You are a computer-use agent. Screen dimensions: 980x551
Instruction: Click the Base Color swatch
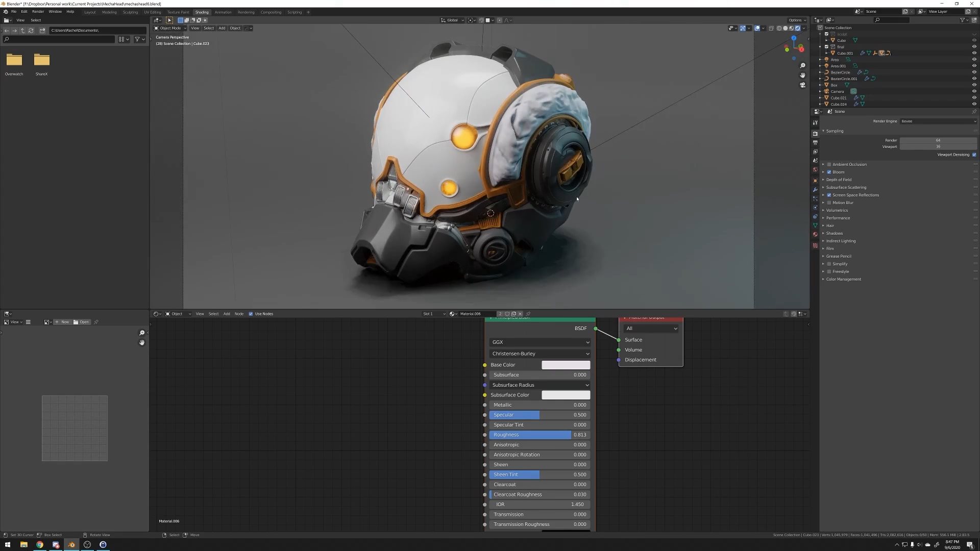pyautogui.click(x=566, y=365)
